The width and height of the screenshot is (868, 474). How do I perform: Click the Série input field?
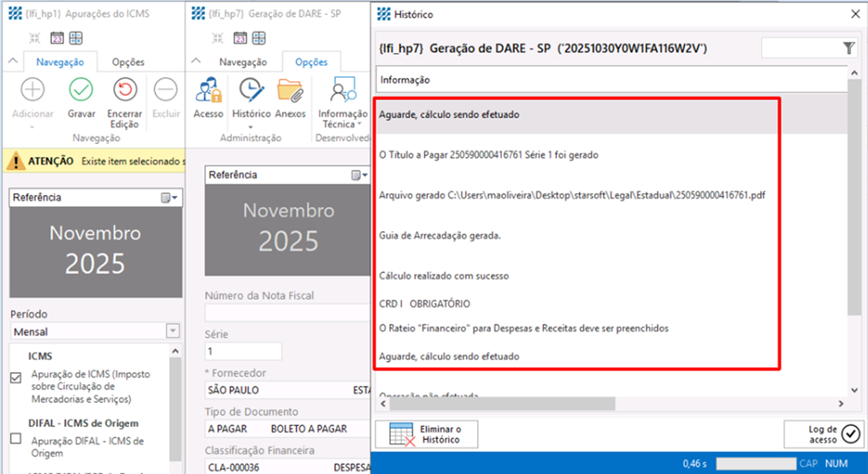click(x=244, y=351)
